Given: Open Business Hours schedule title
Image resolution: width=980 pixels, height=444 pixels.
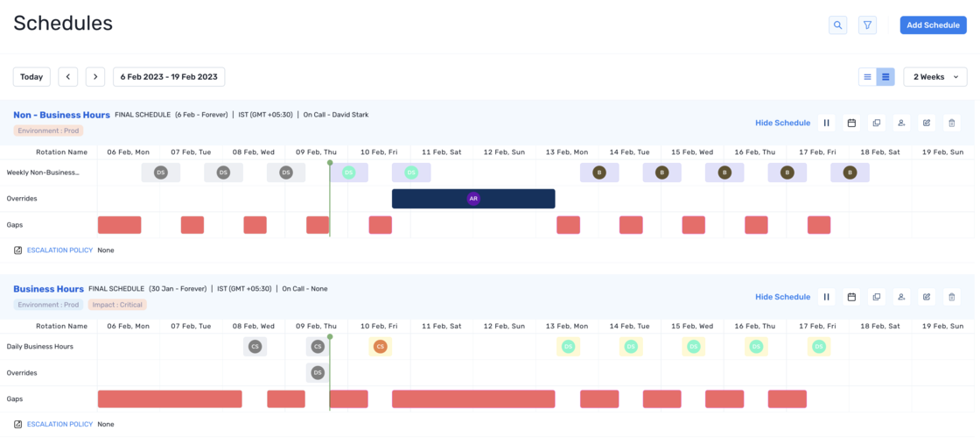Looking at the screenshot, I should click(49, 289).
